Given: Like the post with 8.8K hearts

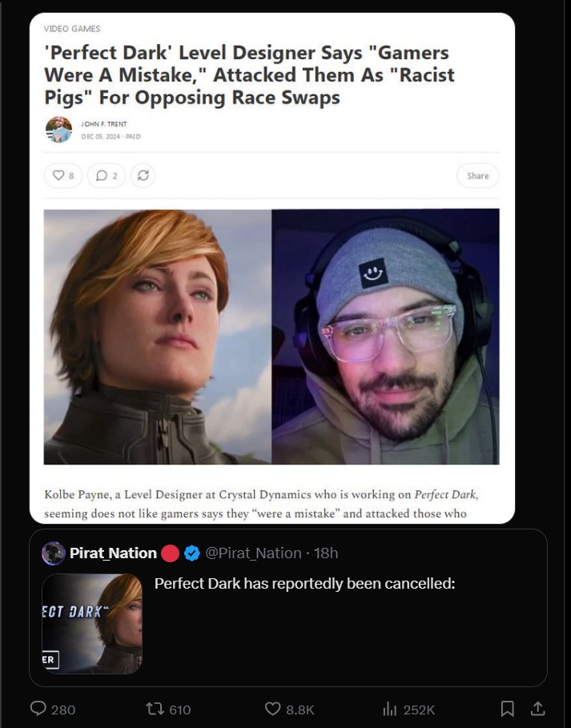Looking at the screenshot, I should coord(272,709).
